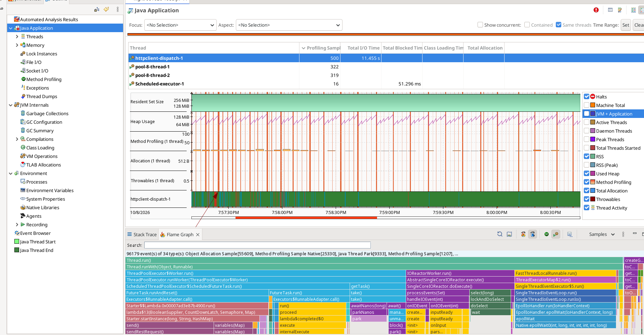The height and width of the screenshot is (335, 644).
Task: Click into the flame graph Search field
Action: 257,245
